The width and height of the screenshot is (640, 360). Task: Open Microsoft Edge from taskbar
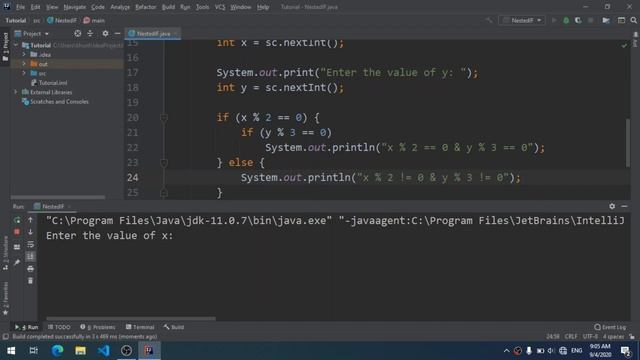tap(57, 351)
